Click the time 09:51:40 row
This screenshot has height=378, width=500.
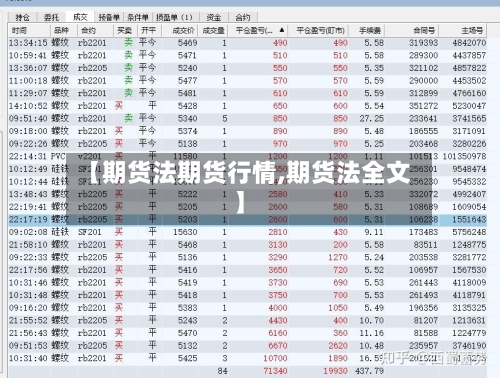point(247,119)
